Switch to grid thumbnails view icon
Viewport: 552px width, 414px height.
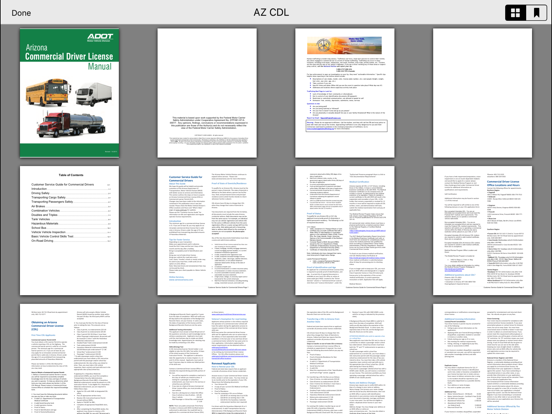(515, 13)
